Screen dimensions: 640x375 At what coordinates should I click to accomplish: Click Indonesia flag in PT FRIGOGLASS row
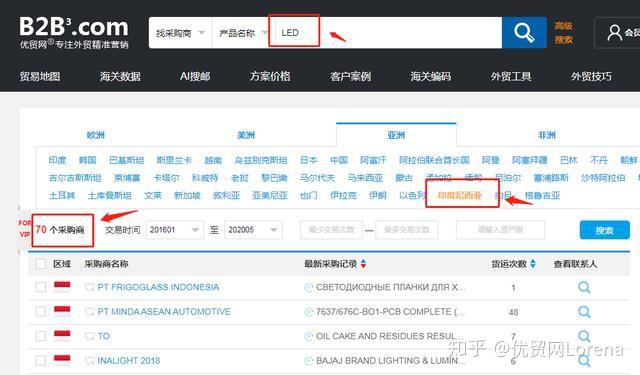(x=62, y=287)
